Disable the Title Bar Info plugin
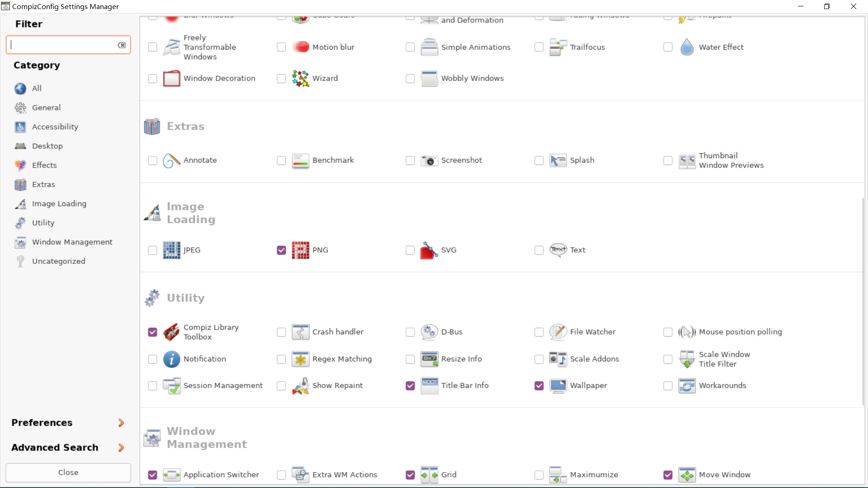The width and height of the screenshot is (868, 488). [x=410, y=386]
